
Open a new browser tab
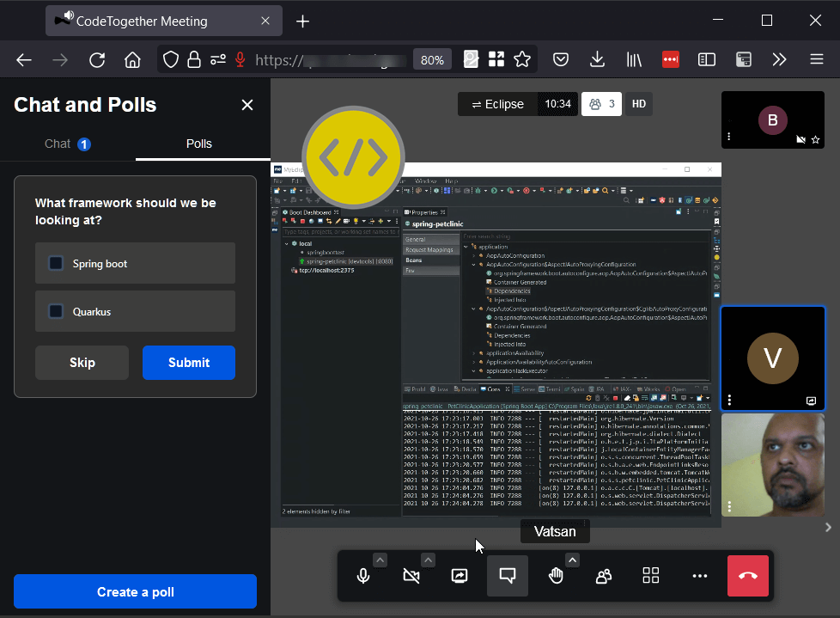point(302,21)
